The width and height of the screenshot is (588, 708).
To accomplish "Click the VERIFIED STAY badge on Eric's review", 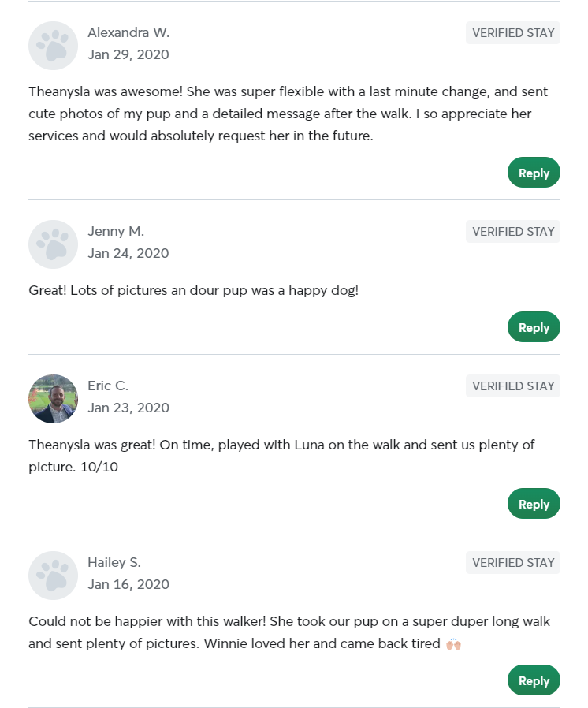I will tap(512, 386).
